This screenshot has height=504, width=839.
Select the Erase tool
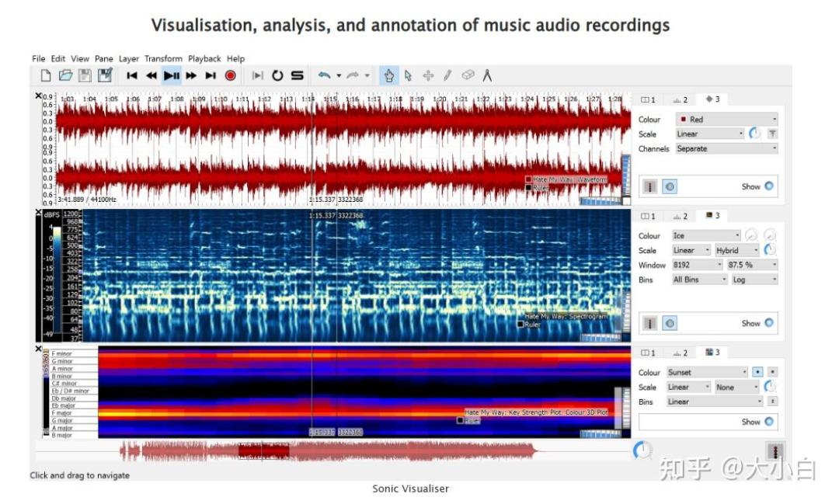pyautogui.click(x=468, y=75)
